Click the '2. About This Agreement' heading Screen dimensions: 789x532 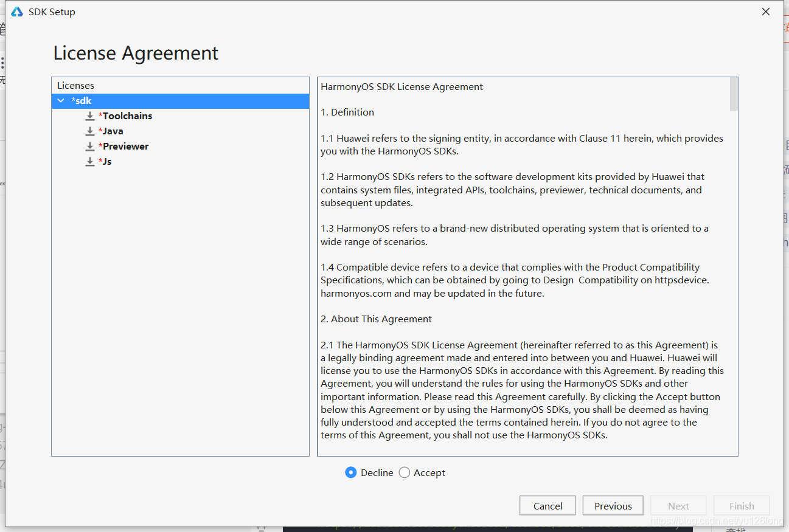click(376, 319)
